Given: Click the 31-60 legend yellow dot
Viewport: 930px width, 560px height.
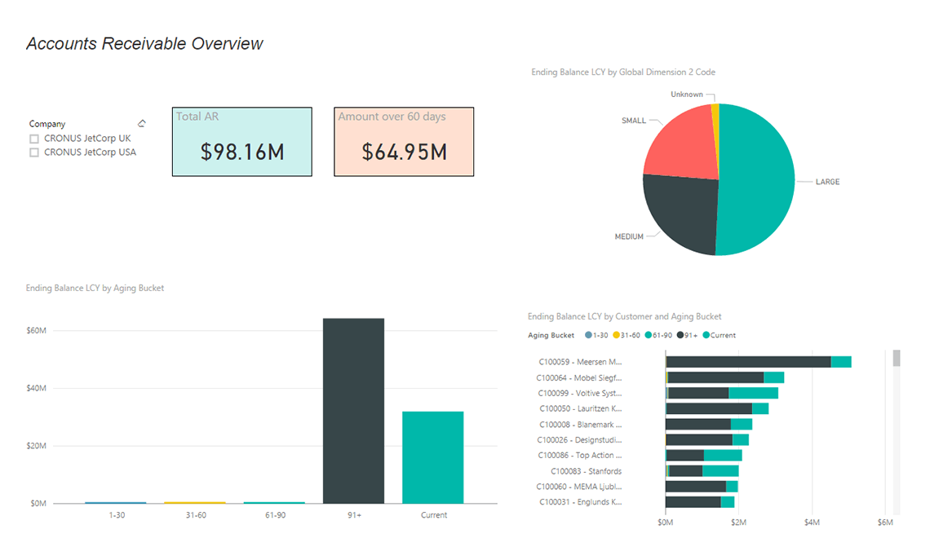Looking at the screenshot, I should [x=616, y=335].
